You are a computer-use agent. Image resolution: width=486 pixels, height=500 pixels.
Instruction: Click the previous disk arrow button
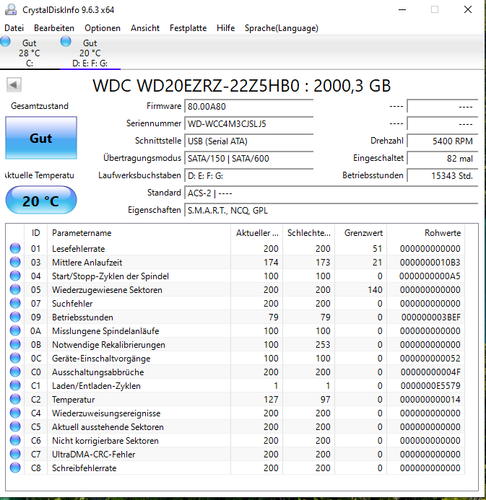pyautogui.click(x=14, y=85)
